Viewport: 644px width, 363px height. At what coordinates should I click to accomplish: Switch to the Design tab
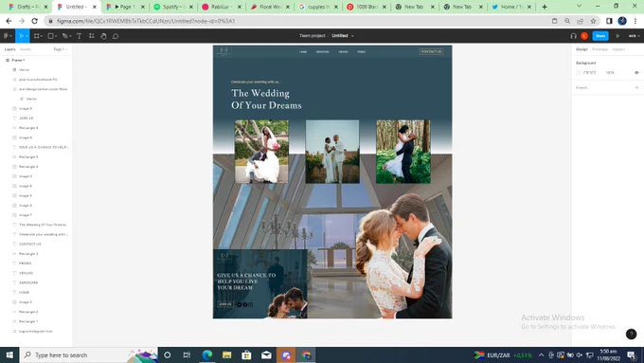(581, 49)
